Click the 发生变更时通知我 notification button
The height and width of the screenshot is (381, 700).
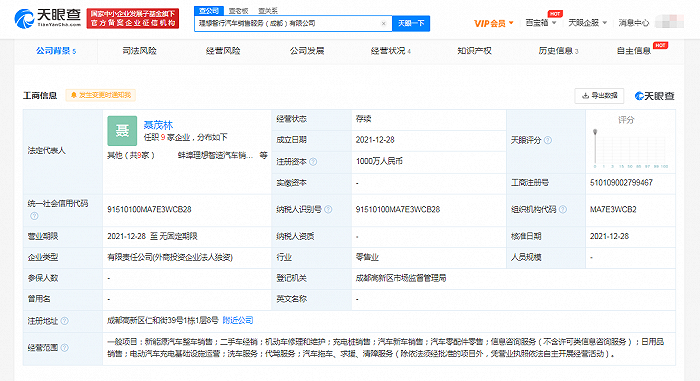[100, 95]
